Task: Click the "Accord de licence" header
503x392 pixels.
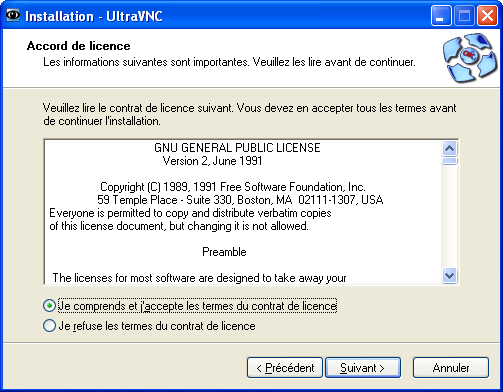Action: pos(79,46)
